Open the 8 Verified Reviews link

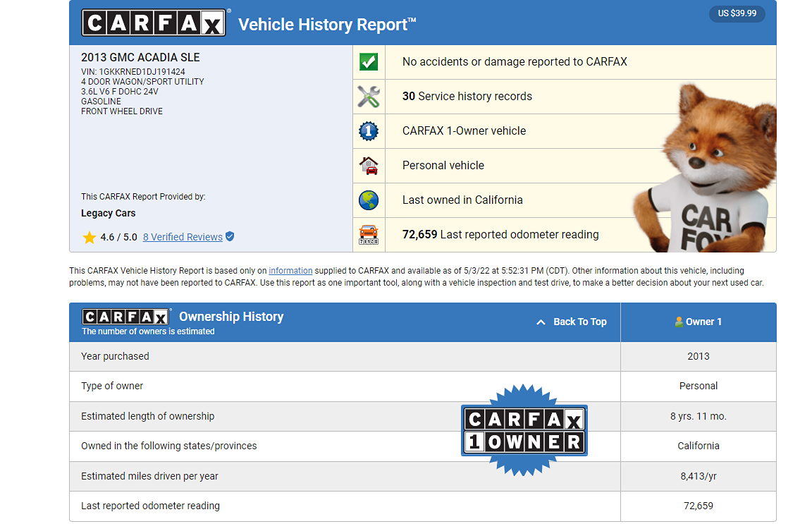(x=183, y=237)
